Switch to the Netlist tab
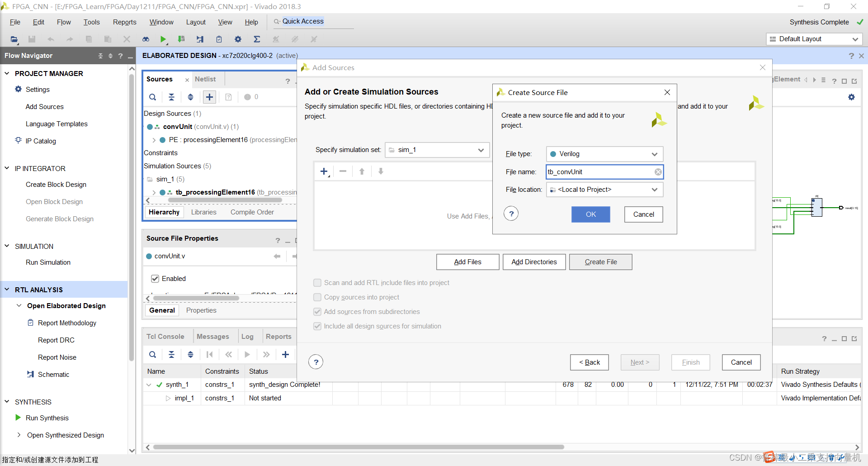Viewport: 868px width, 466px height. (x=205, y=79)
